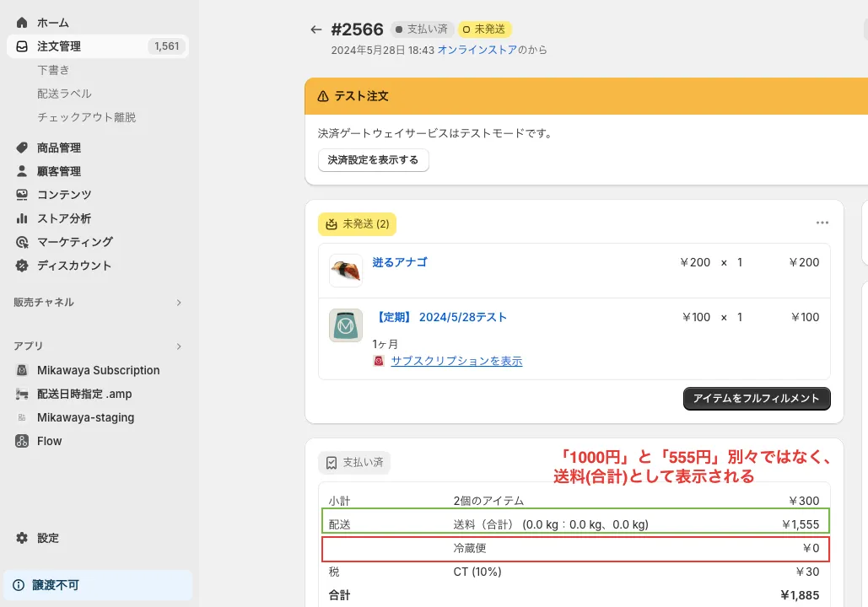Image resolution: width=868 pixels, height=607 pixels.
Task: Expand the 販売チャネル section chevron
Action: pos(179,303)
